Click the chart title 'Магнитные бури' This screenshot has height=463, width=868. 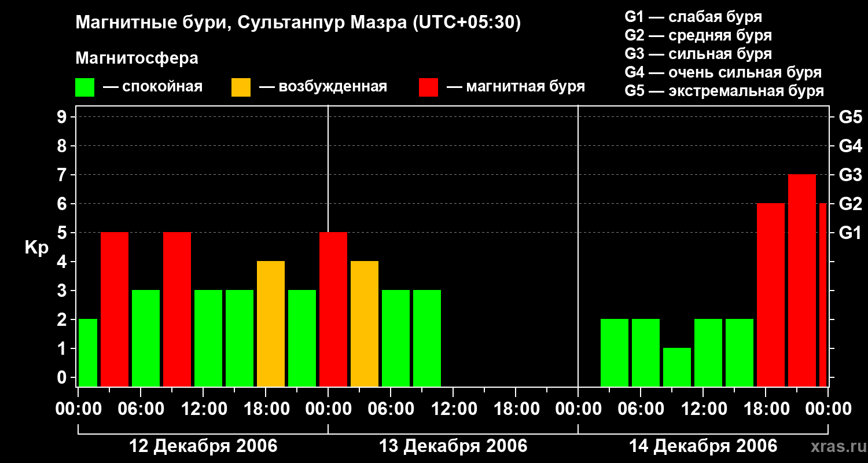(153, 23)
